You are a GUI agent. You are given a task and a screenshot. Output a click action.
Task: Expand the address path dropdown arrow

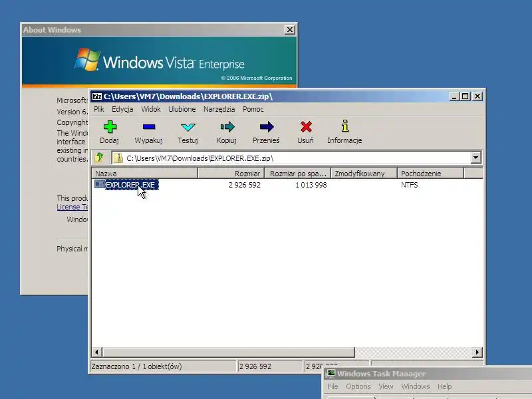click(475, 158)
